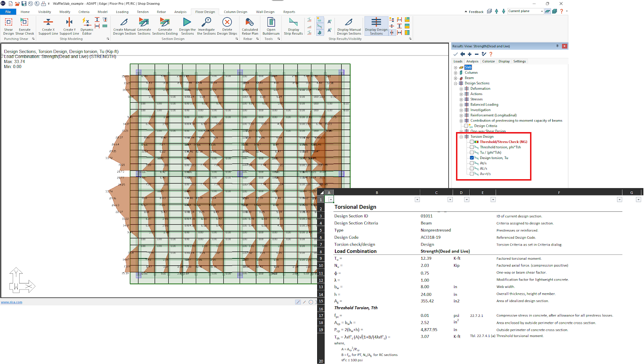
Task: Switch to the Column Design tab
Action: pos(235,12)
